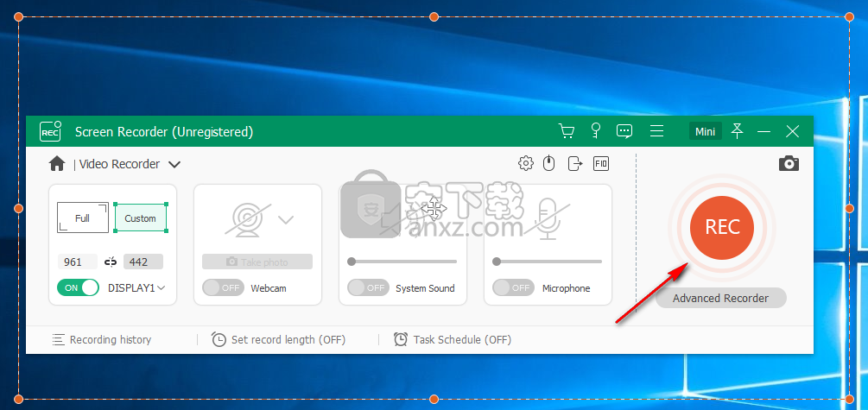Open mouse cursor settings icon

coord(548,163)
